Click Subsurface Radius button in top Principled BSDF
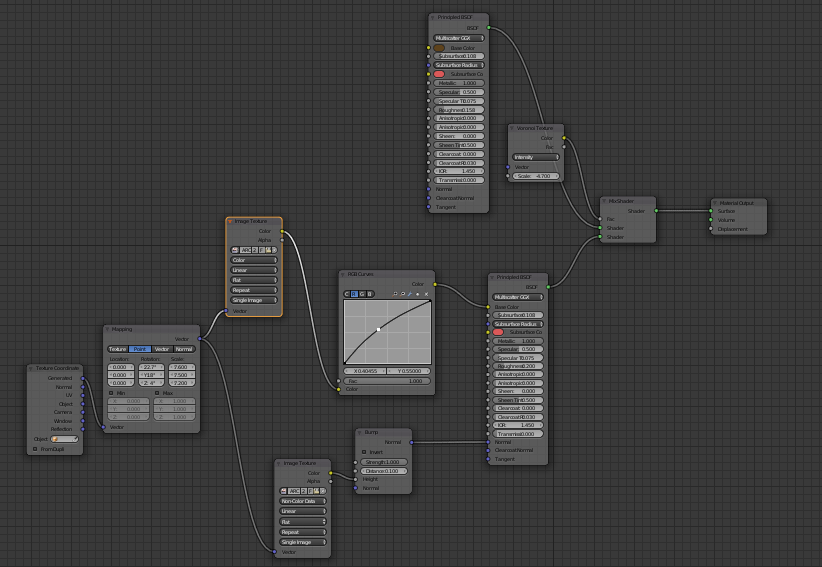 click(459, 65)
